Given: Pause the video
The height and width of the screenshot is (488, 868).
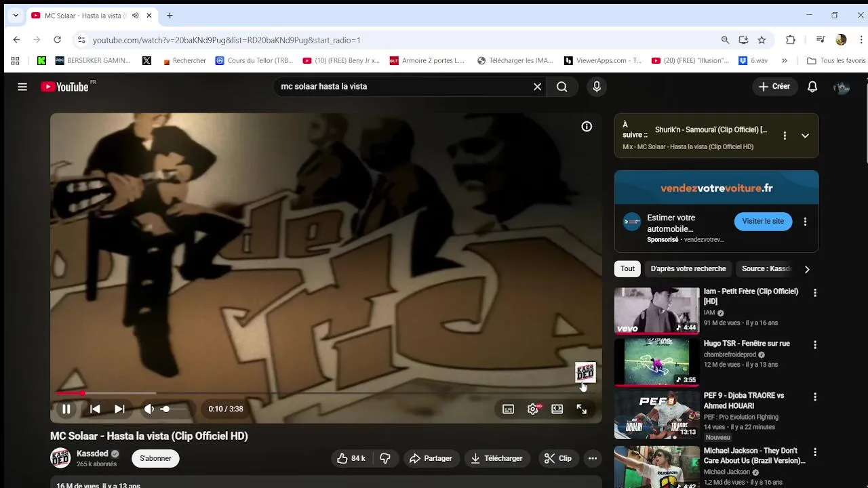Looking at the screenshot, I should click(66, 409).
